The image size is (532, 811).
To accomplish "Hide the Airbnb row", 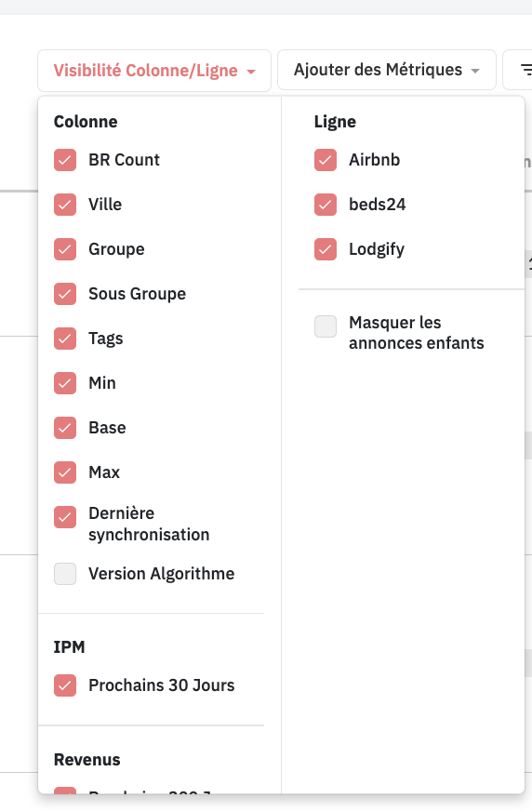I will click(326, 160).
